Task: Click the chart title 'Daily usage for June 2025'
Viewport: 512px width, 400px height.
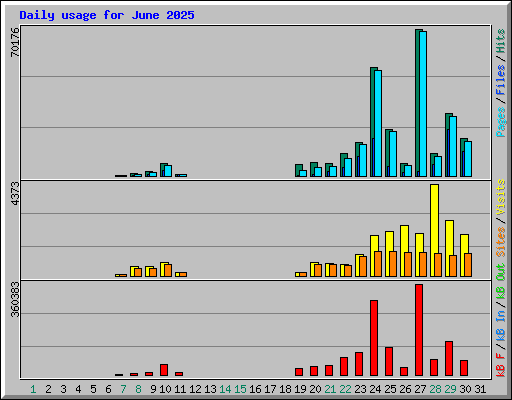Action: pos(107,15)
